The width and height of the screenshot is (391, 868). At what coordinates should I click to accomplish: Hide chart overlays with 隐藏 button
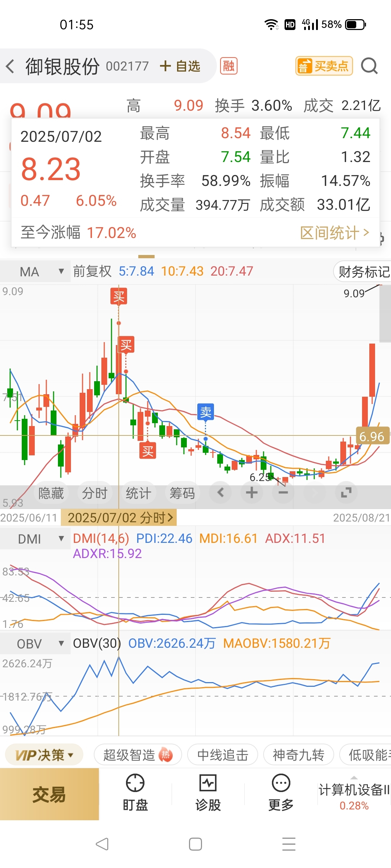51,493
